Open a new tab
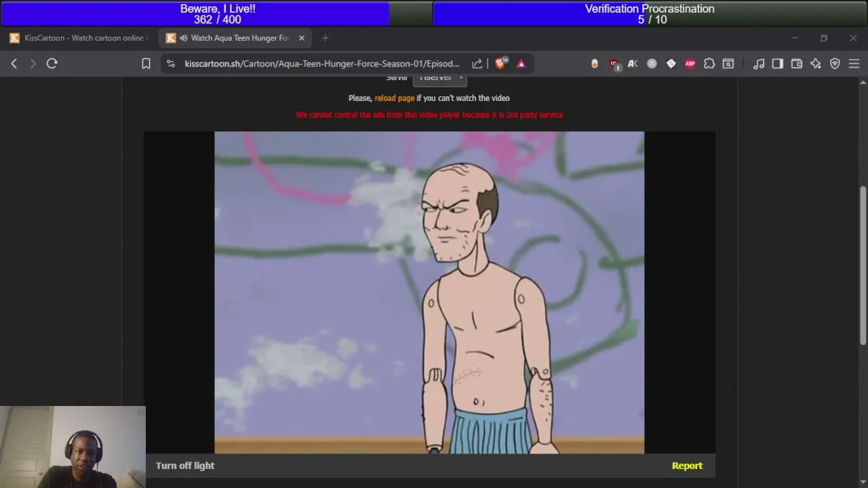This screenshot has width=868, height=488. (x=325, y=38)
